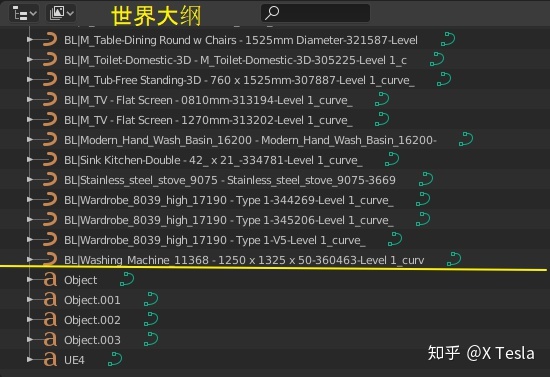Select 'BL|Sink Kitchen-Double' name text
This screenshot has height=377, width=550.
pos(122,160)
